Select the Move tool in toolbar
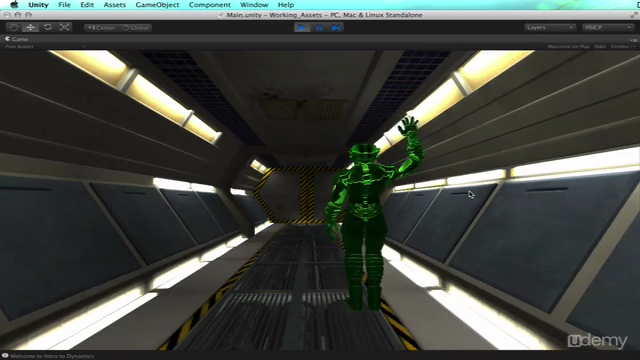640x360 pixels. (x=30, y=27)
